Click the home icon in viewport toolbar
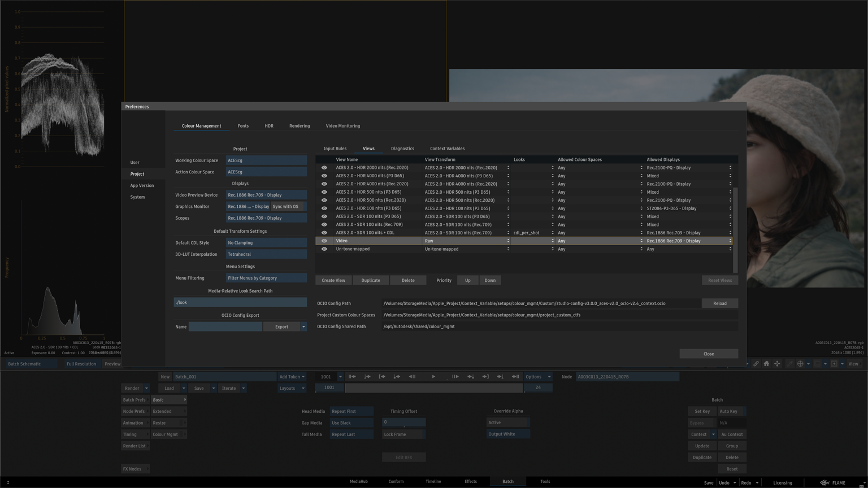This screenshot has width=868, height=488. (766, 364)
